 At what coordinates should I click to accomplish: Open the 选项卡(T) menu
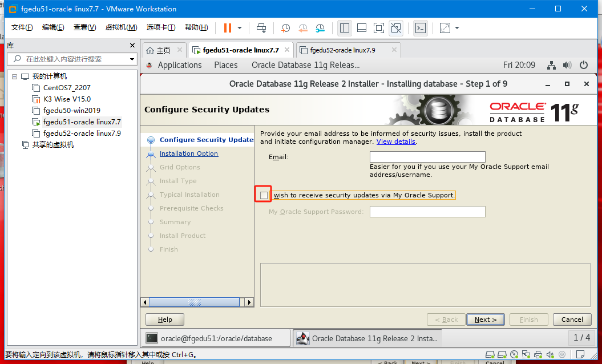click(161, 27)
